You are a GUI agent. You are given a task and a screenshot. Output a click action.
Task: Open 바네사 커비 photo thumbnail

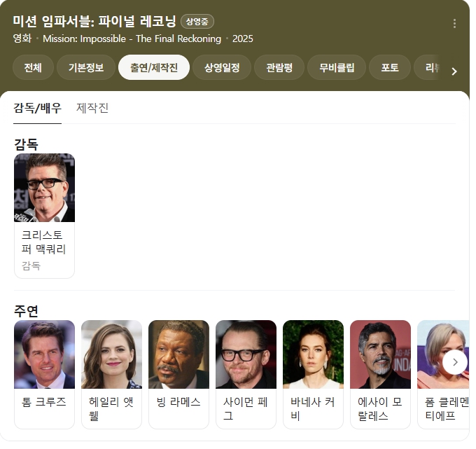(x=314, y=354)
